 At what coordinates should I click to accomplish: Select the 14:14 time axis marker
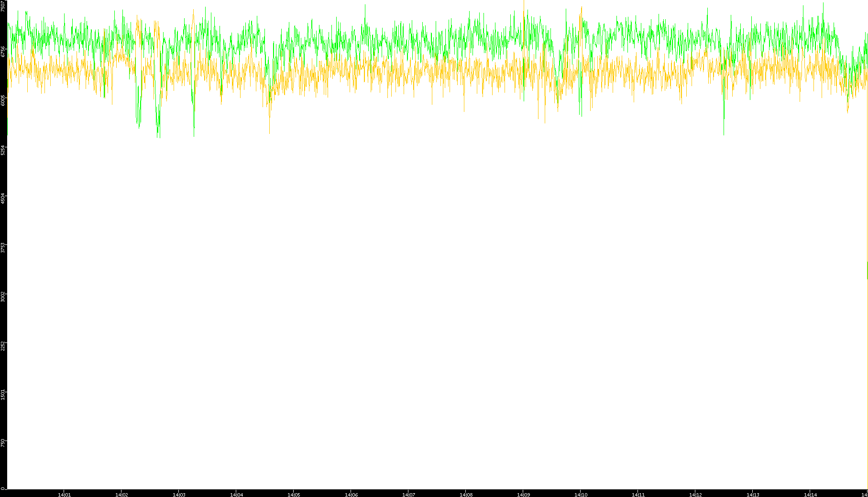click(810, 495)
